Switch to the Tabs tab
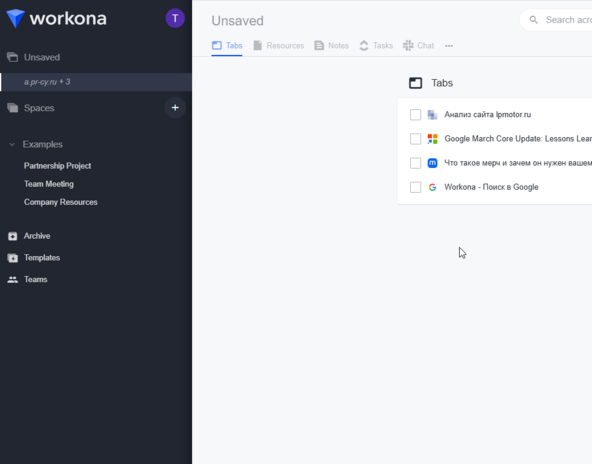 227,46
